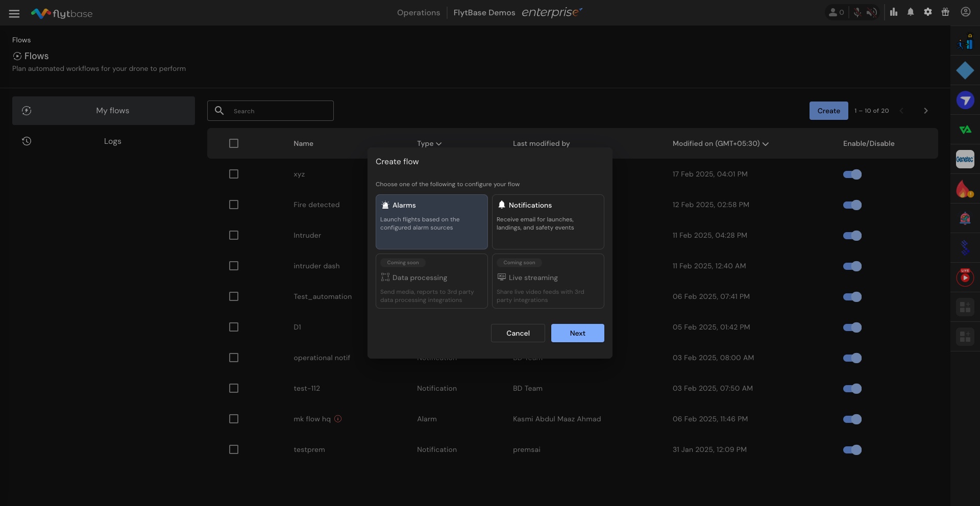Viewport: 980px width, 506px height.
Task: Open the hamburger navigation menu
Action: coord(14,14)
